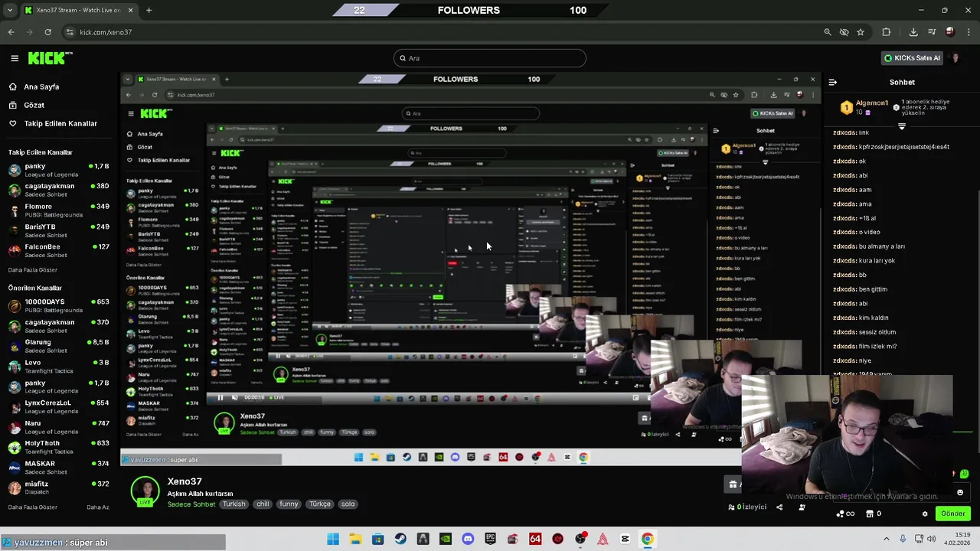Viewport: 980px width, 551px height.
Task: Open the emoji picker in chat
Action: pos(960,493)
